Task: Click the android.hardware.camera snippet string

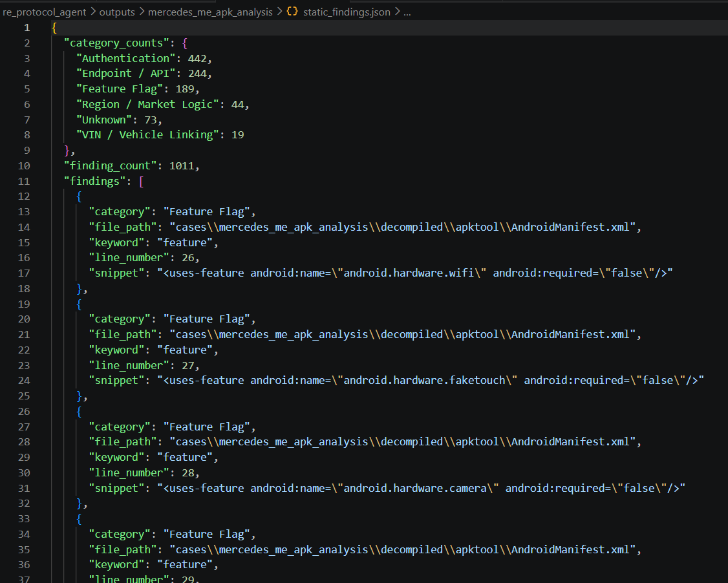Action: click(421, 488)
